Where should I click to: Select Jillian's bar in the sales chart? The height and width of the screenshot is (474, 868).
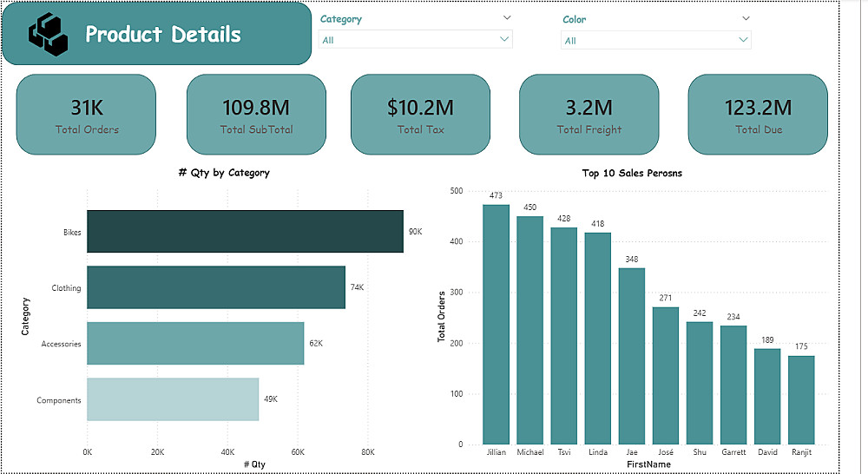pyautogui.click(x=496, y=323)
